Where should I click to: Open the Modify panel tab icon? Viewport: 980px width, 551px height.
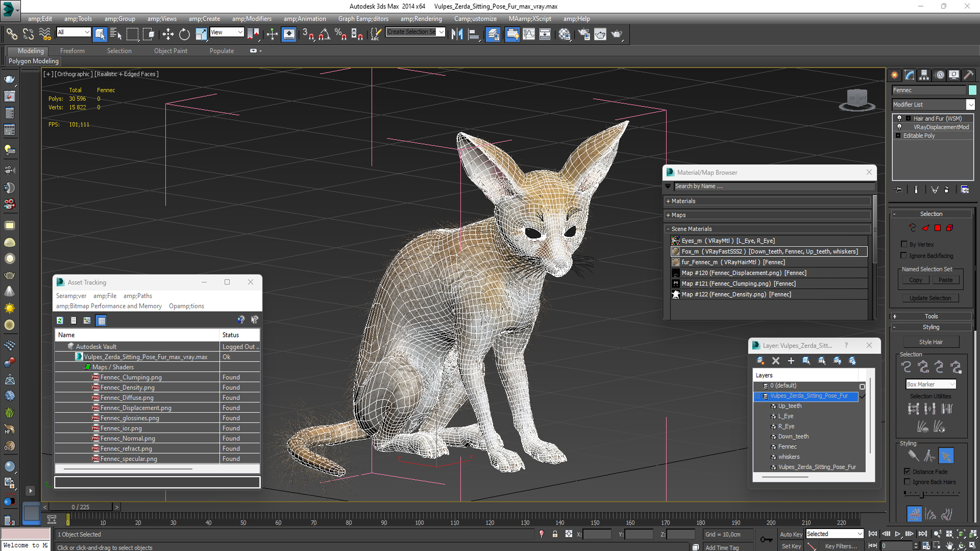coord(910,75)
